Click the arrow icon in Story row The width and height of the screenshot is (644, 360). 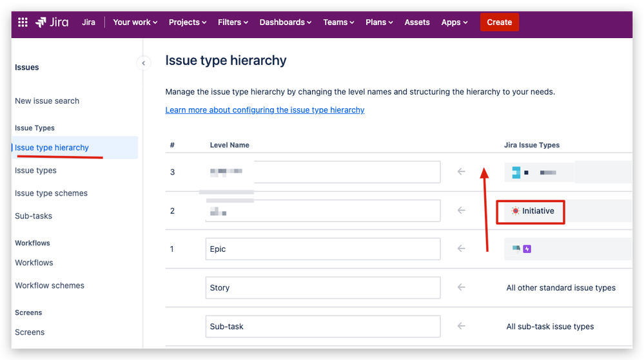[461, 287]
